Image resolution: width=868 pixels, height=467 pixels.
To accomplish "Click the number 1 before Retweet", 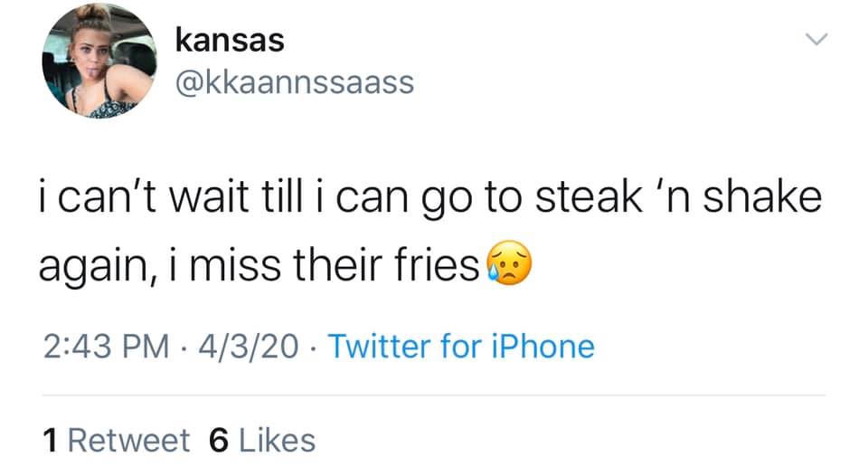I will click(x=52, y=441).
